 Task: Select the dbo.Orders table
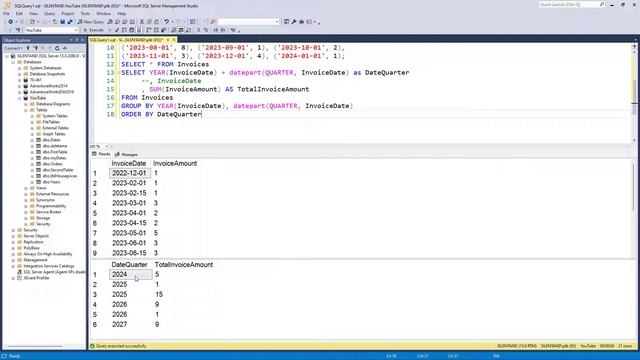[52, 164]
